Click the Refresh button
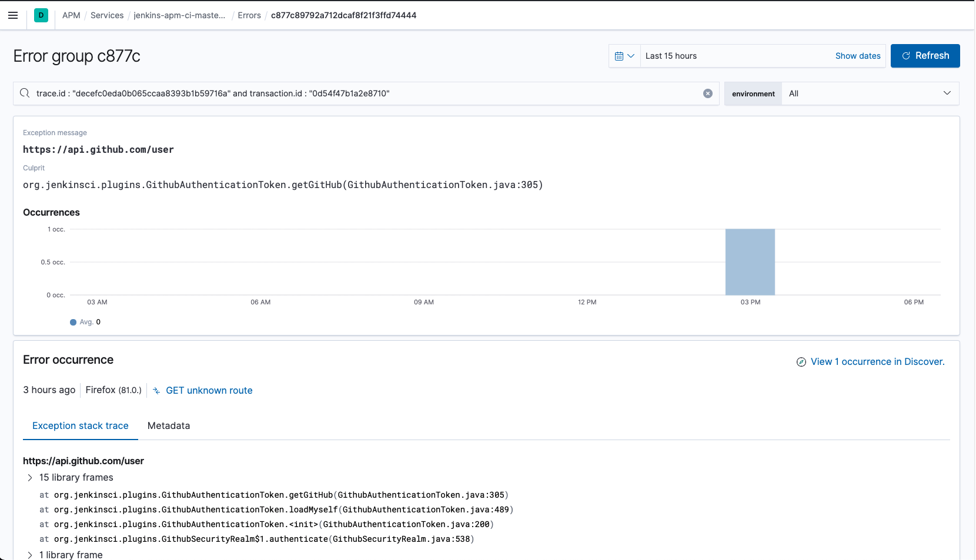The image size is (976, 560). 925,55
